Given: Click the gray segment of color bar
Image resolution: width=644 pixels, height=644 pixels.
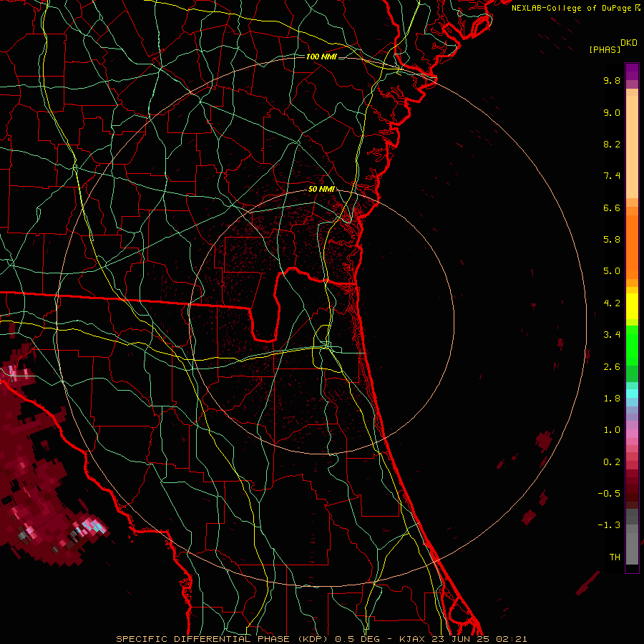Looking at the screenshot, I should 632,537.
